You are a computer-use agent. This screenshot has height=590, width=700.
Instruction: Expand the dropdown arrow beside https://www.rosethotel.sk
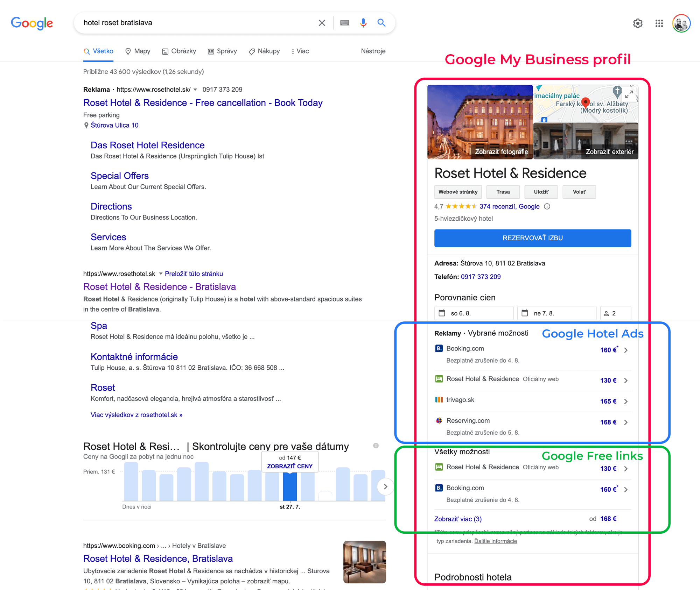pos(161,274)
